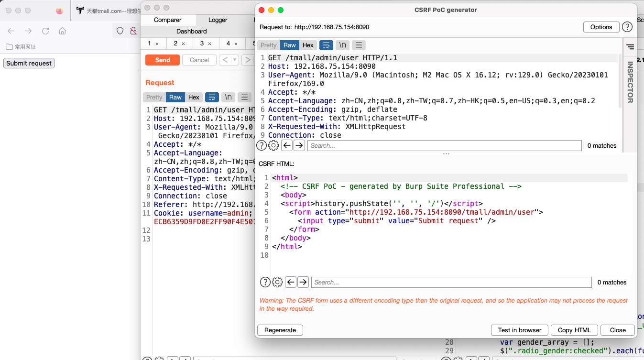The image size is (644, 360).
Task: Click help icon beside upper request search bar
Action: (262, 145)
